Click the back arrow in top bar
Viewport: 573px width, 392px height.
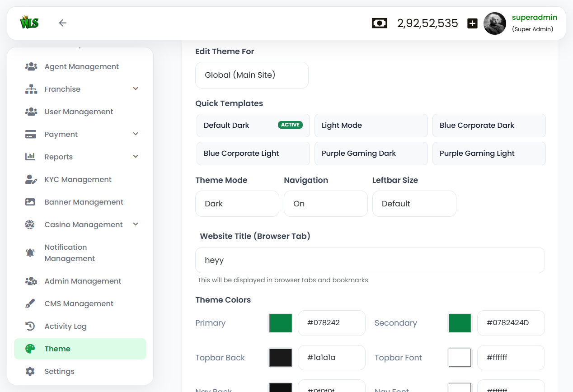(x=63, y=23)
